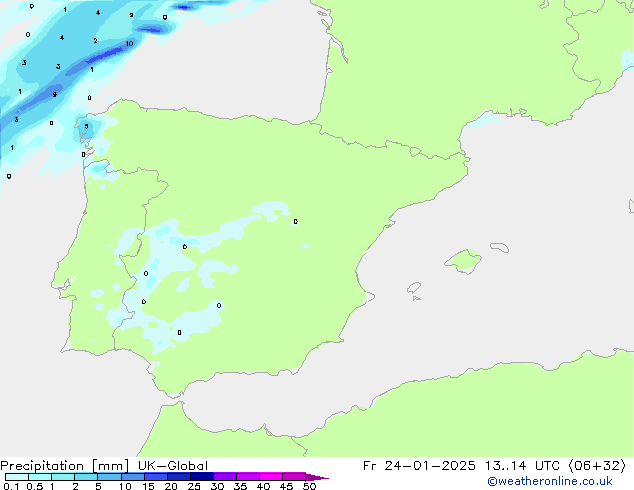Click the '15' legend scale label
This screenshot has width=634, height=490.
[148, 486]
